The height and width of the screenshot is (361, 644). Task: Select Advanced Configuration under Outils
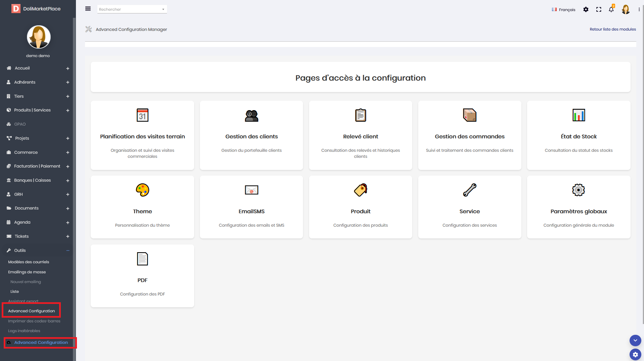tap(31, 311)
